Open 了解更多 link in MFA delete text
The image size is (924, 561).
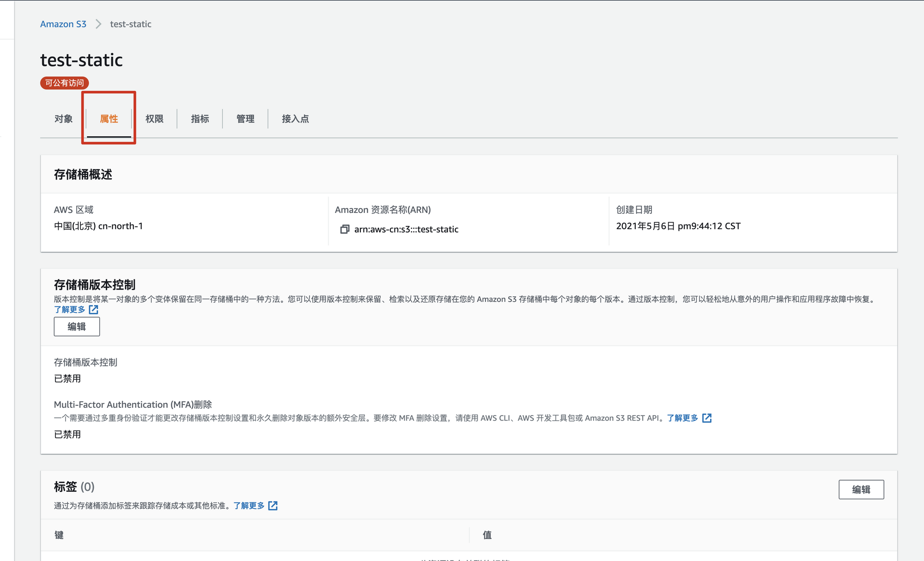pos(682,418)
